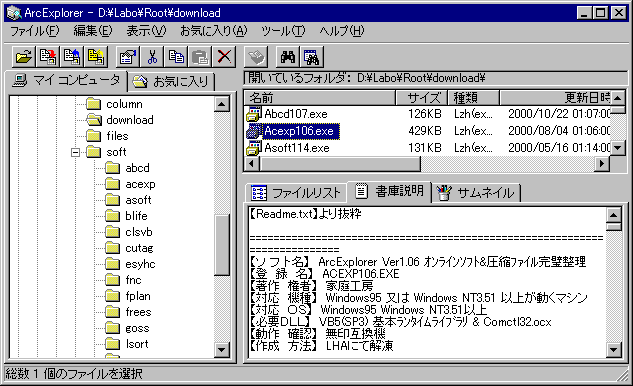This screenshot has width=633, height=386.
Task: Click the scissors cut icon
Action: coord(152,57)
